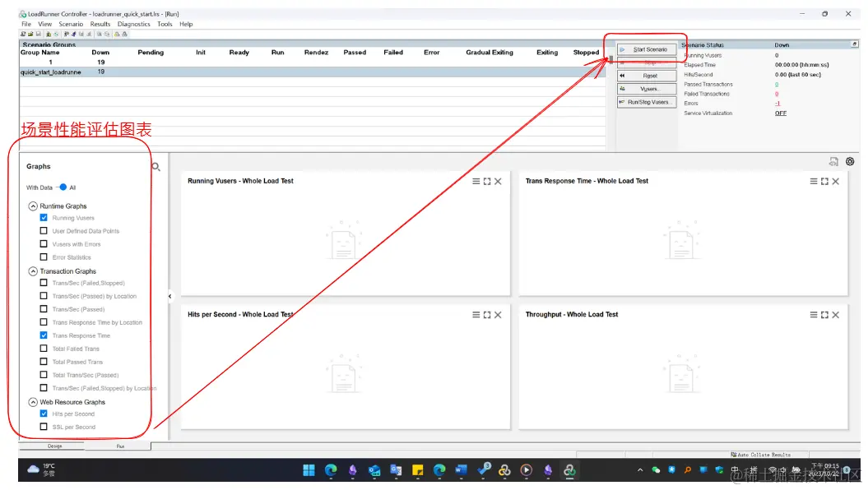
Task: Uncheck Hits per Second checkbox
Action: pyautogui.click(x=44, y=414)
